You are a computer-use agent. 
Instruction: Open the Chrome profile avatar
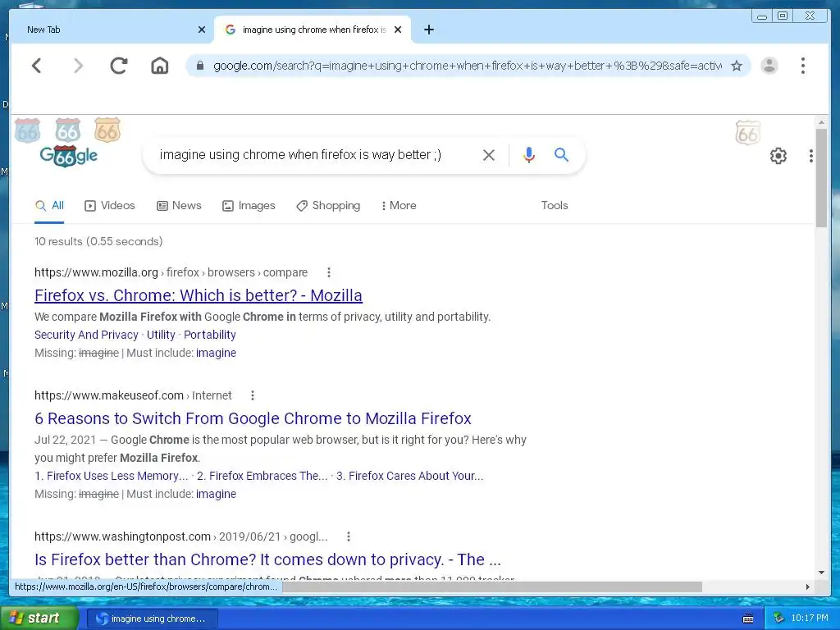[x=769, y=66]
